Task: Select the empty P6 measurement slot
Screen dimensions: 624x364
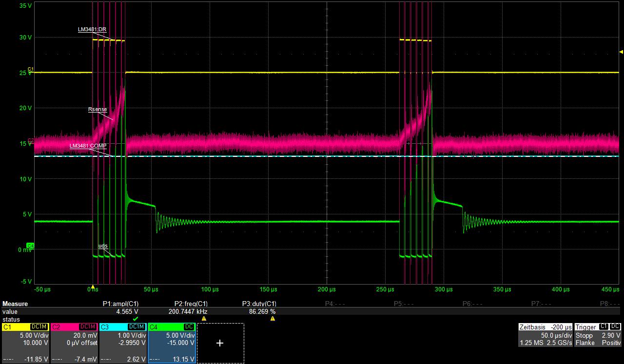Action: click(x=472, y=304)
